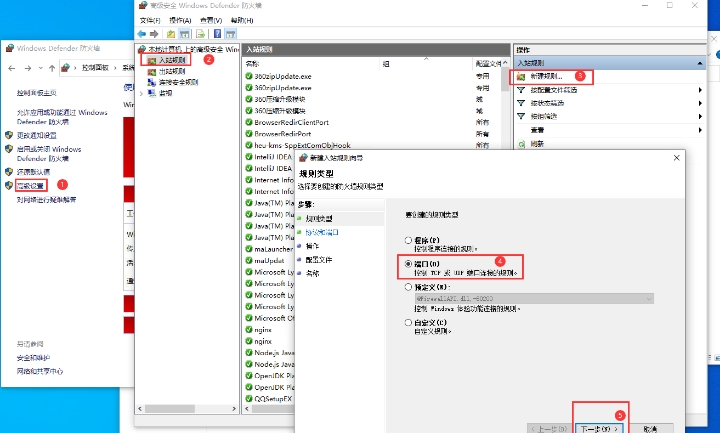Screen dimensions: 720x433
Task: Open the 高级设置 advanced settings link
Action: click(x=30, y=186)
